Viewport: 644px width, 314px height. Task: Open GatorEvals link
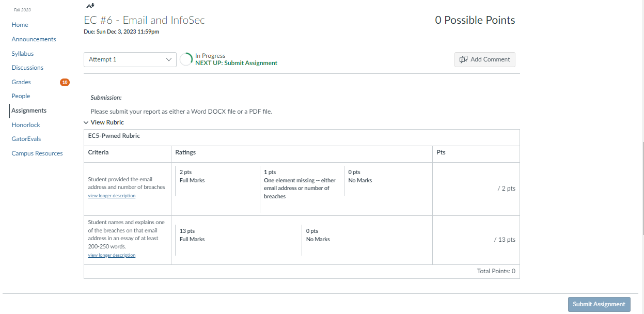coord(26,139)
